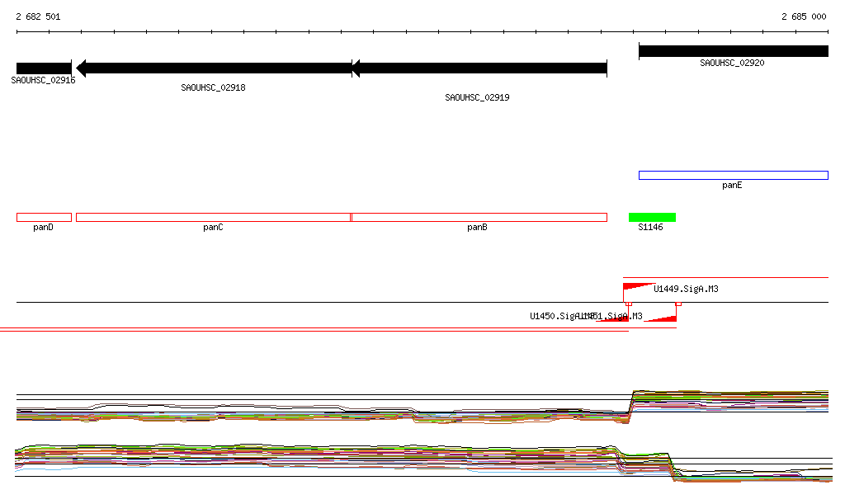The image size is (845, 504).
Task: Select the SAOUHSC_02919 gene arrow
Action: (x=479, y=68)
